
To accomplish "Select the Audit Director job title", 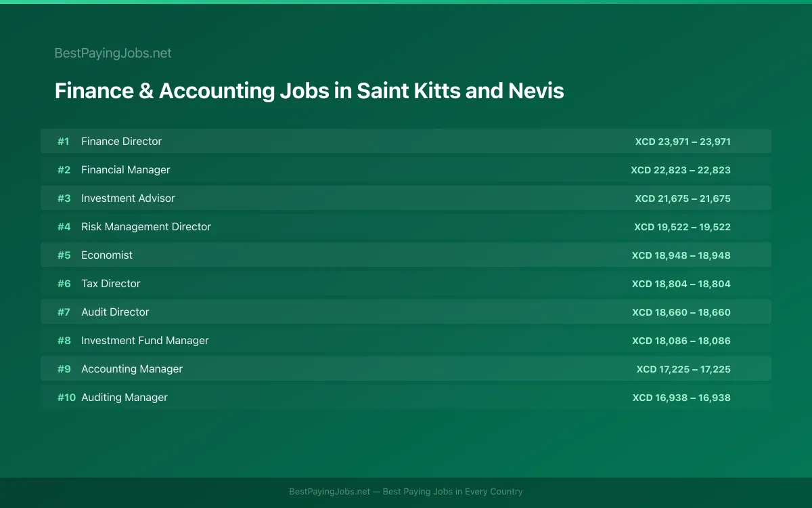I will pos(115,312).
